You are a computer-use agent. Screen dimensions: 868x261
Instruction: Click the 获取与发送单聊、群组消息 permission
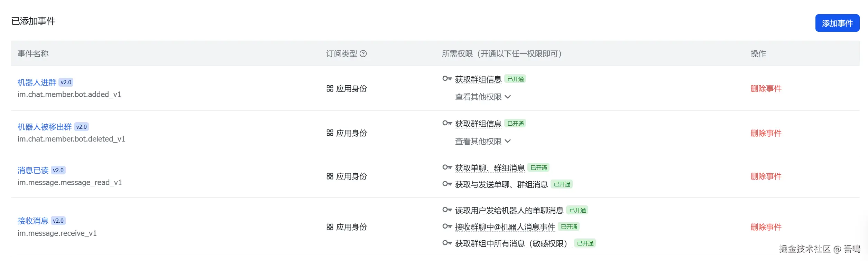coord(501,185)
